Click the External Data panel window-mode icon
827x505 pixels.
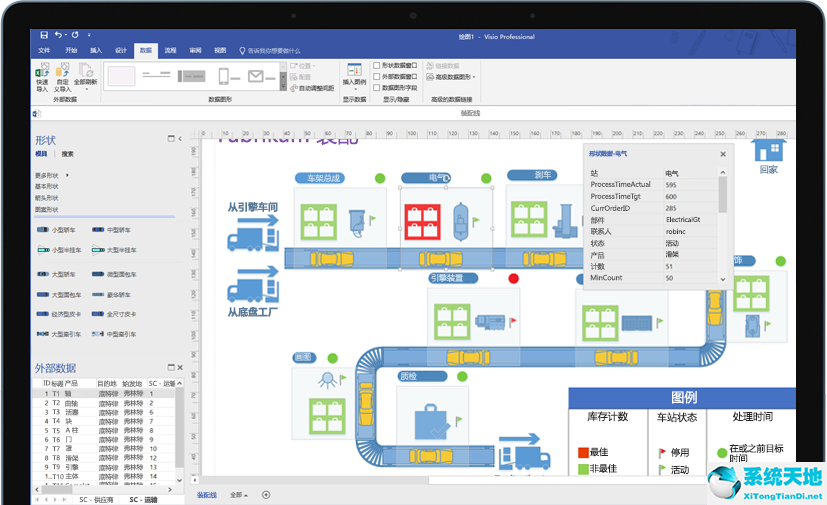171,367
